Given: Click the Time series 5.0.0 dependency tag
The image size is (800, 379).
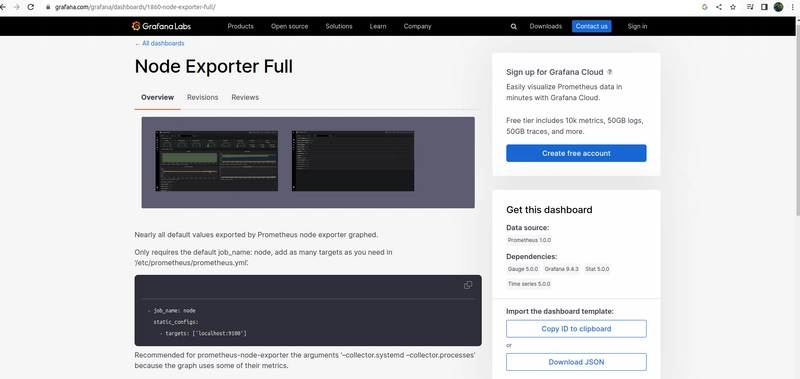Looking at the screenshot, I should coord(529,284).
